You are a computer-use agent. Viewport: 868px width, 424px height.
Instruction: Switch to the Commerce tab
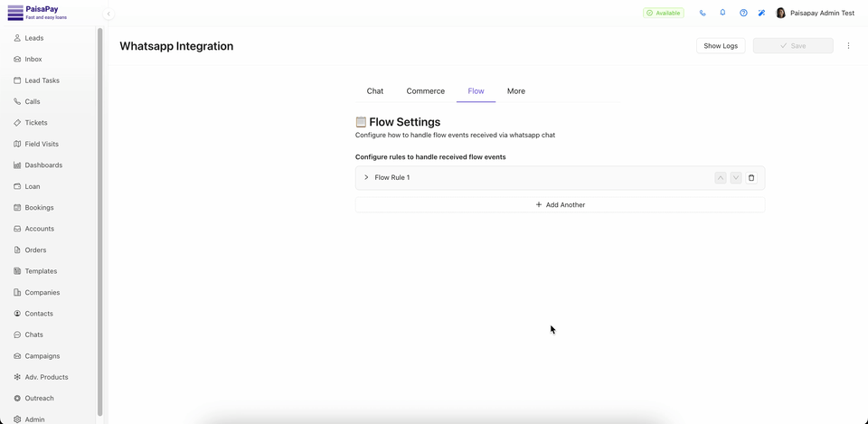[425, 91]
